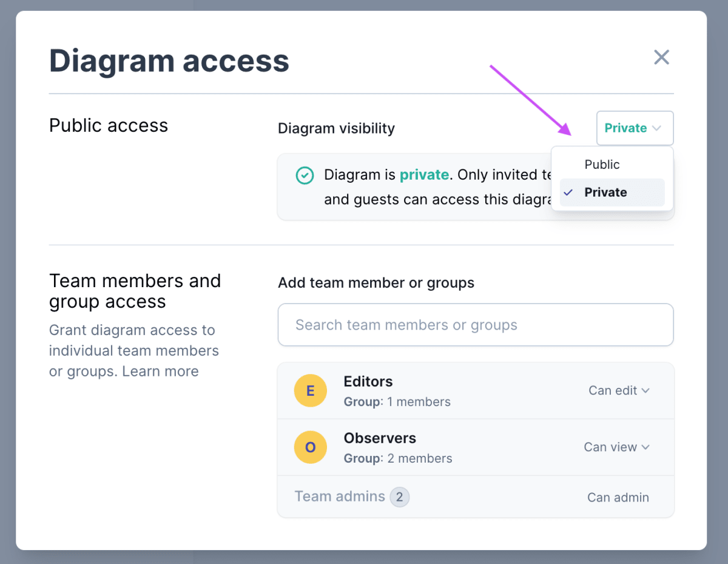
Task: Select Public from the visibility menu
Action: click(x=602, y=165)
